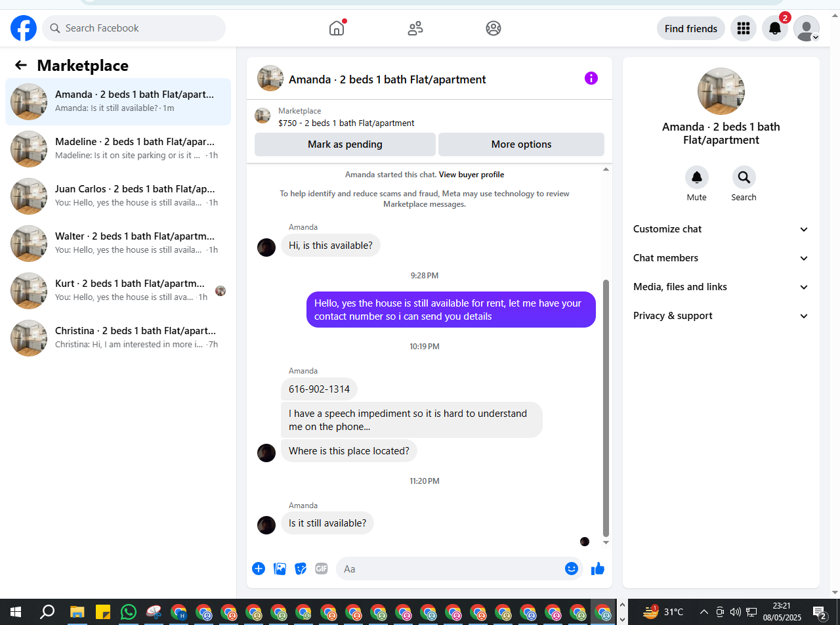Viewport: 840px width, 625px height.
Task: Click the 31°C weather widget
Action: (663, 613)
